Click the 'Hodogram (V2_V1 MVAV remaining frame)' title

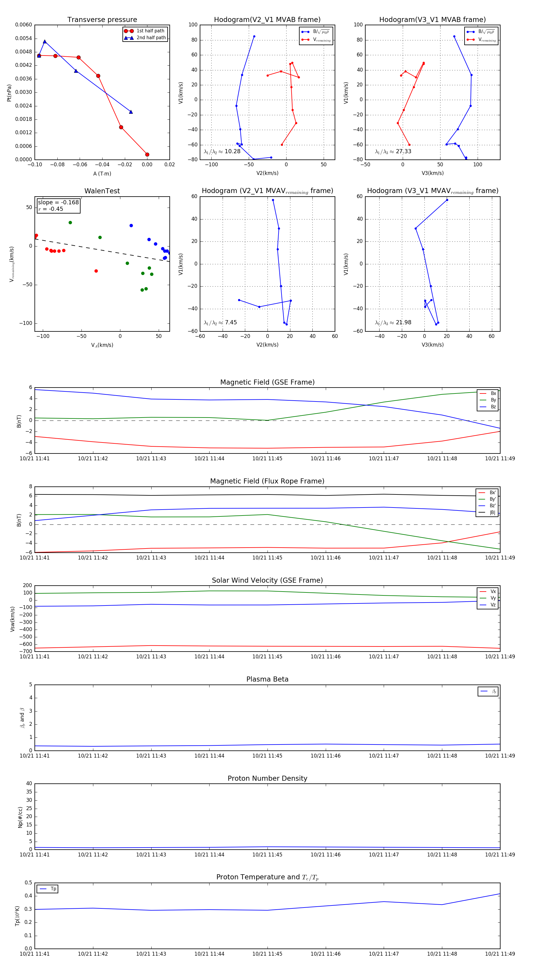click(267, 191)
